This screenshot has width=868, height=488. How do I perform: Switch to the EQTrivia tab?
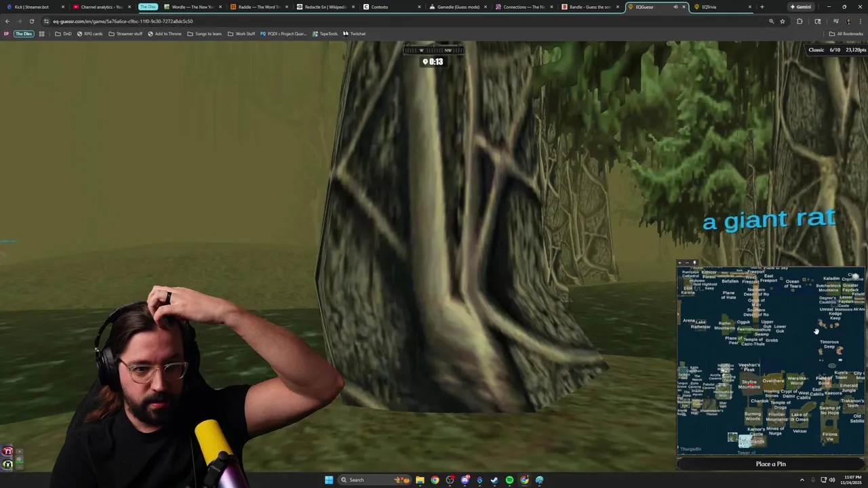(x=723, y=7)
